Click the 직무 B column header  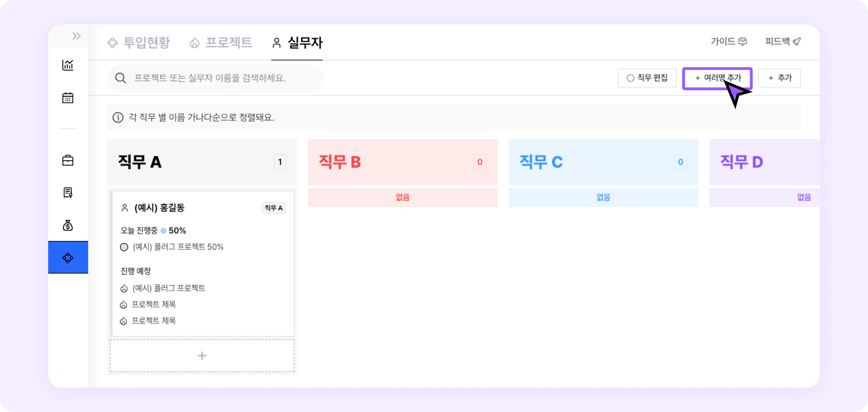[x=402, y=162]
